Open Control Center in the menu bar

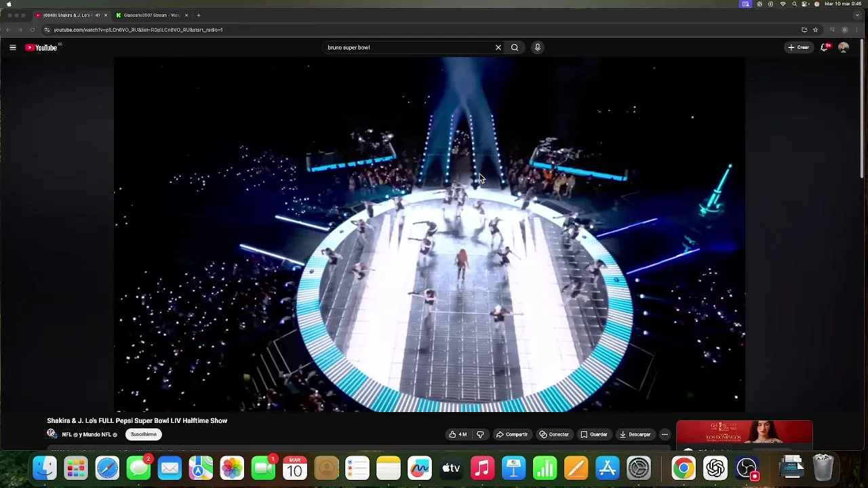point(806,4)
